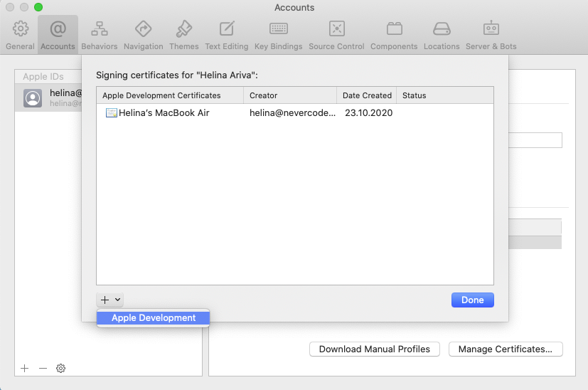This screenshot has height=390, width=588.
Task: Open the Locations preferences pane
Action: point(442,36)
